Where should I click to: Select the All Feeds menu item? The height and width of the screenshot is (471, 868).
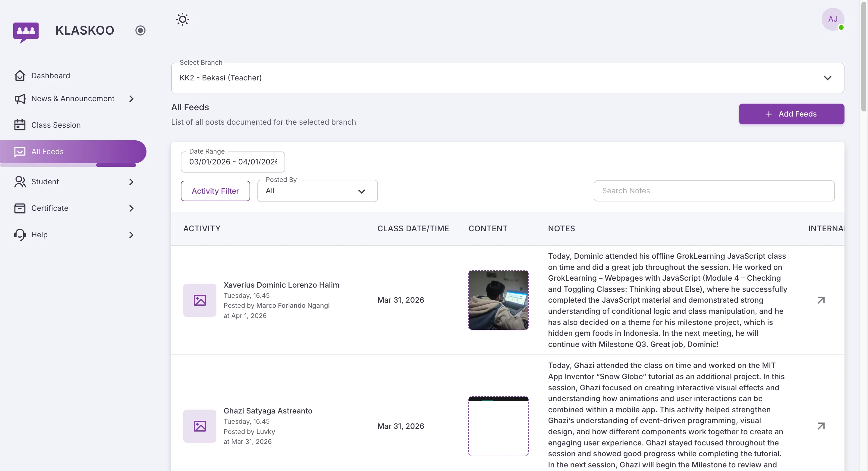47,151
